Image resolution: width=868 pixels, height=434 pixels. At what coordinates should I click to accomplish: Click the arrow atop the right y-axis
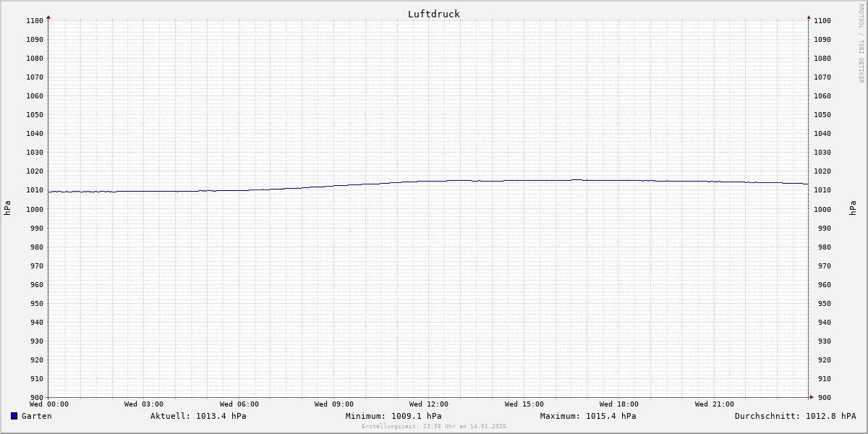[809, 17]
